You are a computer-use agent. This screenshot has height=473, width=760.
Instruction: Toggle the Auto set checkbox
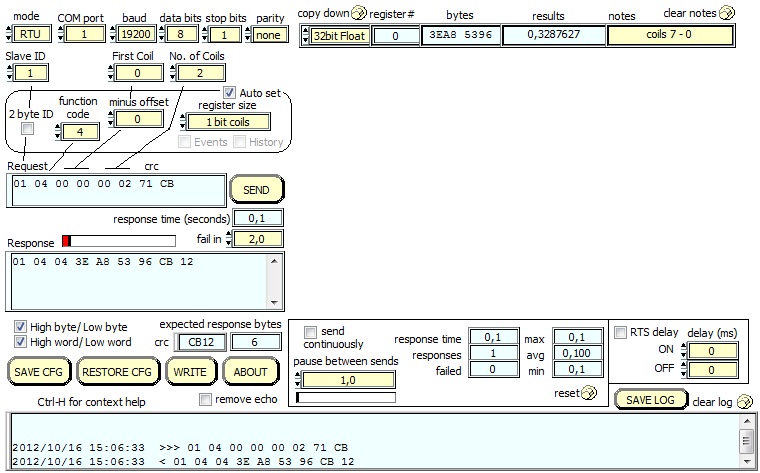[229, 92]
